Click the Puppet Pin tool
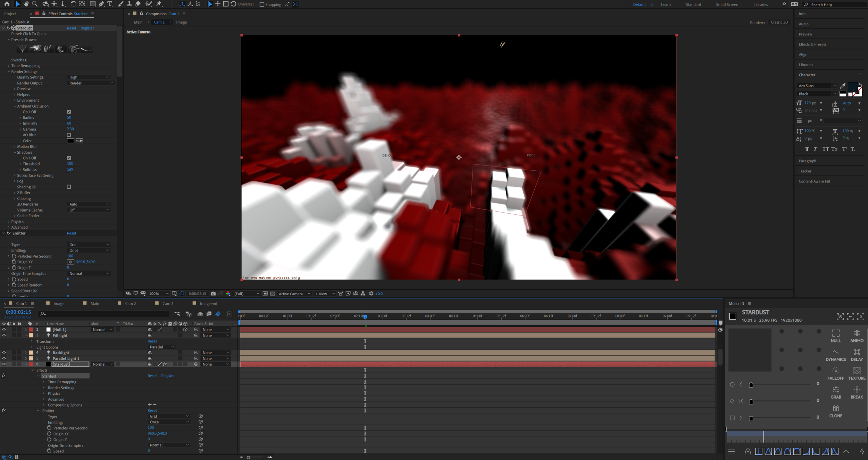Image resolution: width=868 pixels, height=460 pixels. point(159,4)
